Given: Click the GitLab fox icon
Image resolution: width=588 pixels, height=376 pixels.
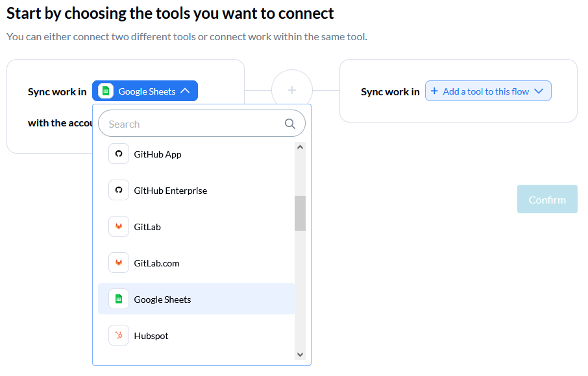Looking at the screenshot, I should 119,227.
